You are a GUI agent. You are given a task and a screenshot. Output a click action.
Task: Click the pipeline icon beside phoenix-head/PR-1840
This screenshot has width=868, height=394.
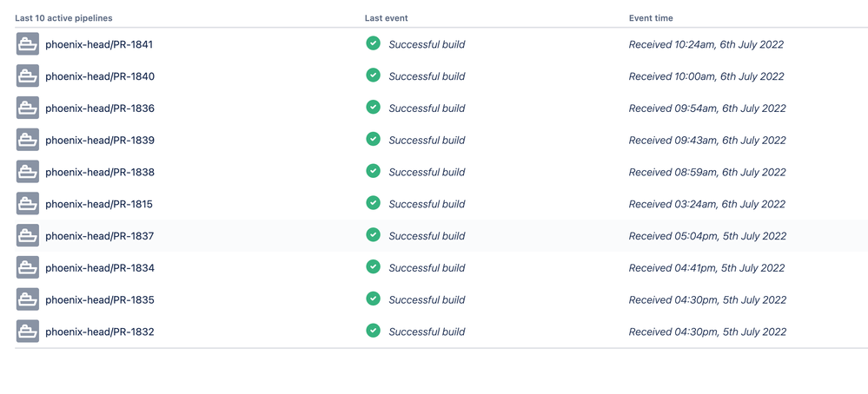(x=28, y=76)
